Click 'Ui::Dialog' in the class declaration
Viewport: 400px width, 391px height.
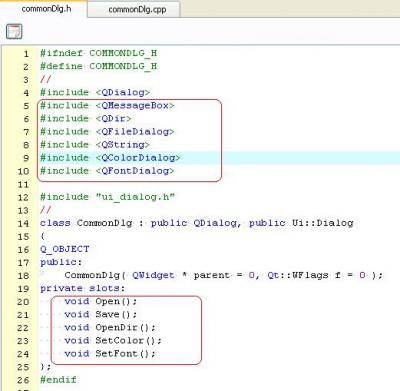coord(323,223)
